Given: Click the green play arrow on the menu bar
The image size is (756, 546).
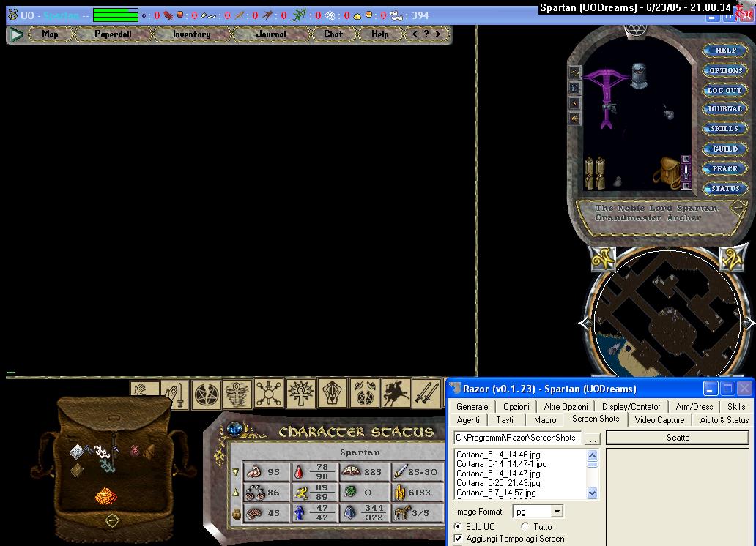Looking at the screenshot, I should click(16, 34).
